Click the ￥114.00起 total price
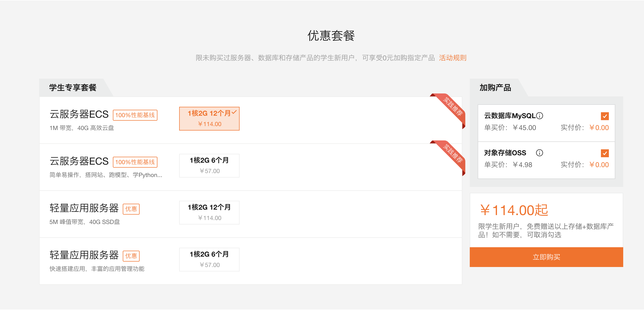 tap(514, 210)
